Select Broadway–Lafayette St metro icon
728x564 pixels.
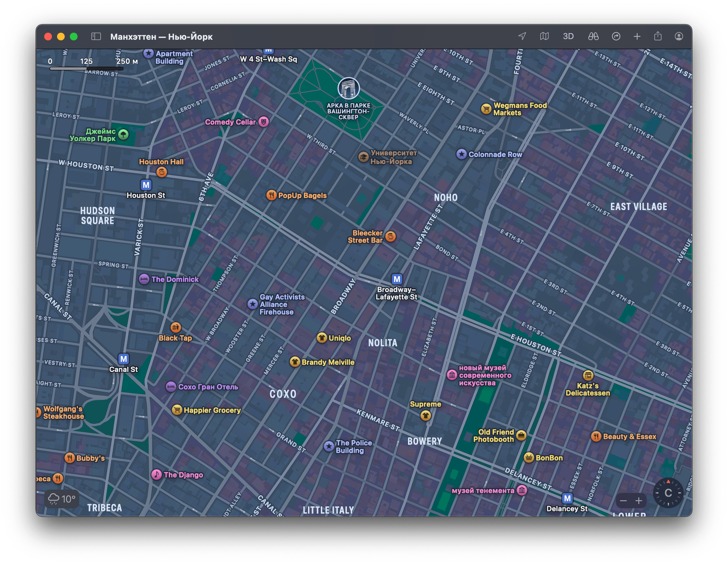[x=397, y=279]
